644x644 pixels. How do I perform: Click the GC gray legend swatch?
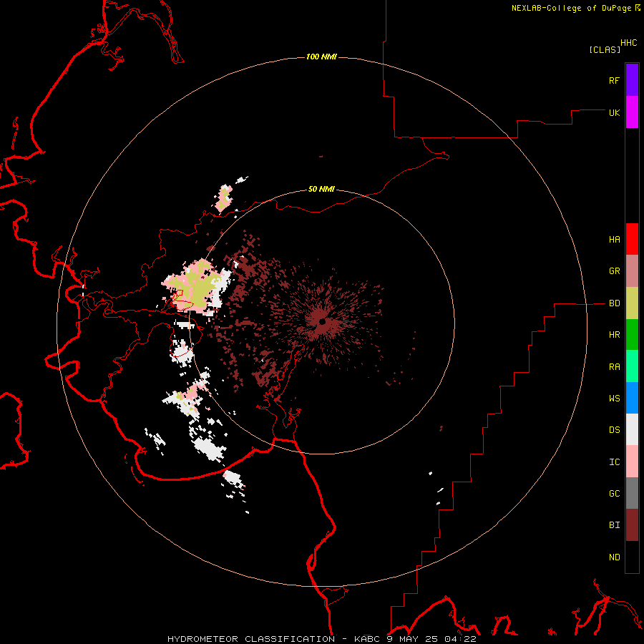pyautogui.click(x=632, y=493)
